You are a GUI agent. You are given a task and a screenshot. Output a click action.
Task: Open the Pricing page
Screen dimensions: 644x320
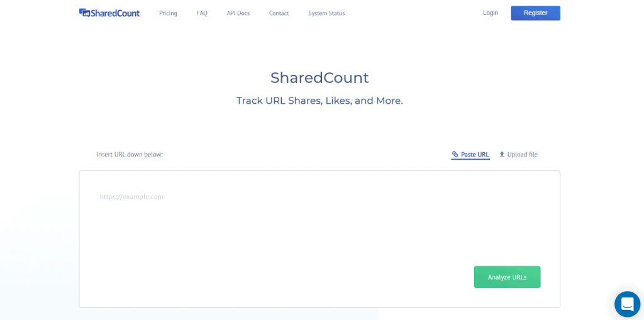[168, 13]
